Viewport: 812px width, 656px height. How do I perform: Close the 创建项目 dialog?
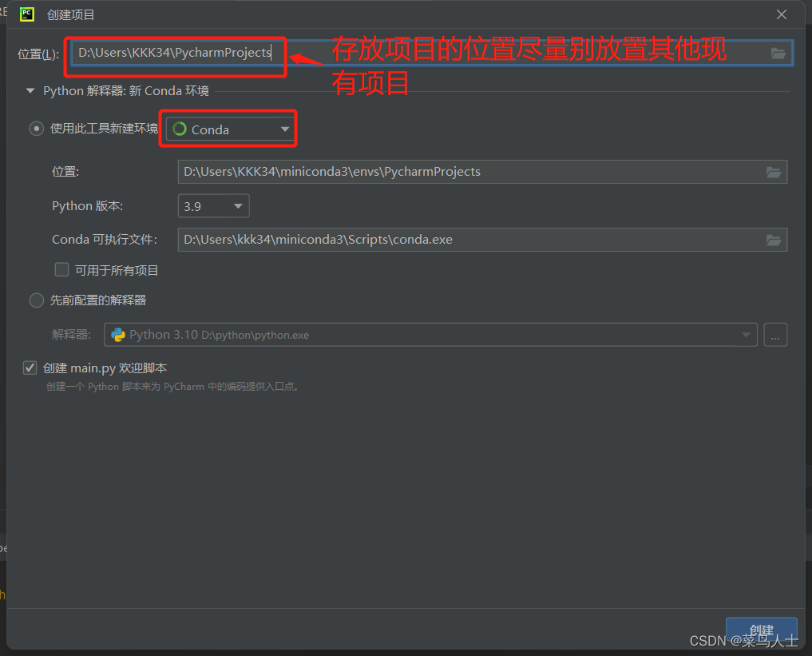click(780, 14)
